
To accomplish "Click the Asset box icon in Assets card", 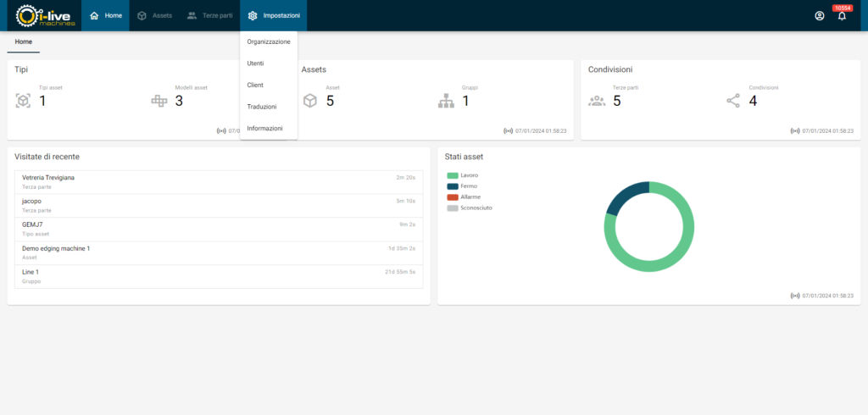I will coord(310,101).
